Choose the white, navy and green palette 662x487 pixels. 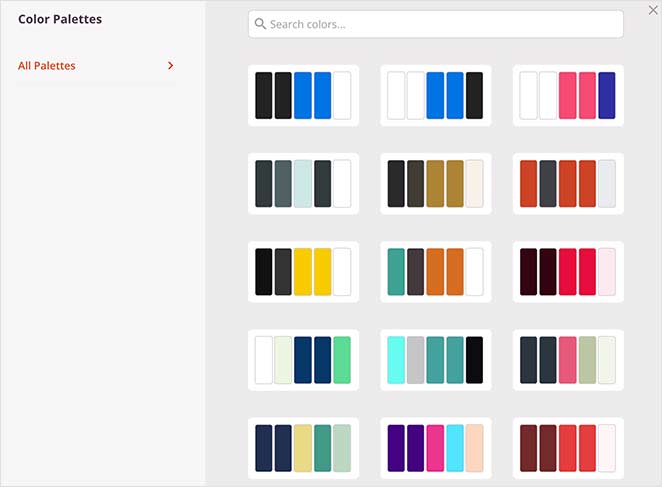tap(303, 360)
